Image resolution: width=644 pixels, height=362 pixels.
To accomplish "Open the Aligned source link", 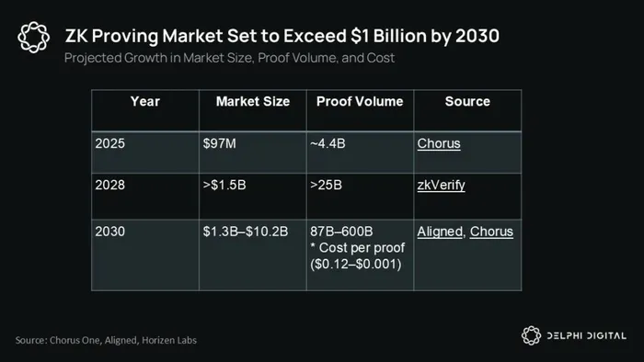I will click(x=440, y=232).
